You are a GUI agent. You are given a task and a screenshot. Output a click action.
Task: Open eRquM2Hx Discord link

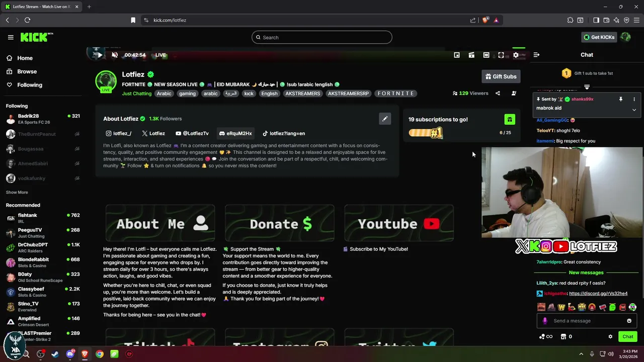point(235,133)
